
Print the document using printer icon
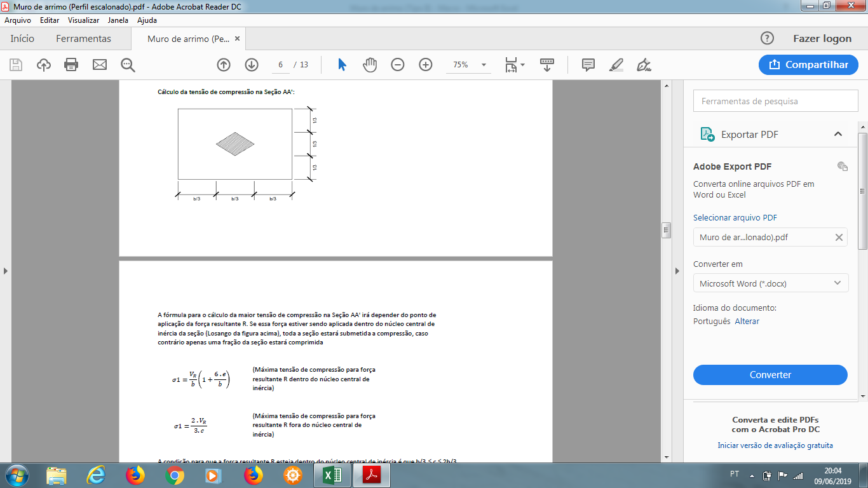(71, 64)
